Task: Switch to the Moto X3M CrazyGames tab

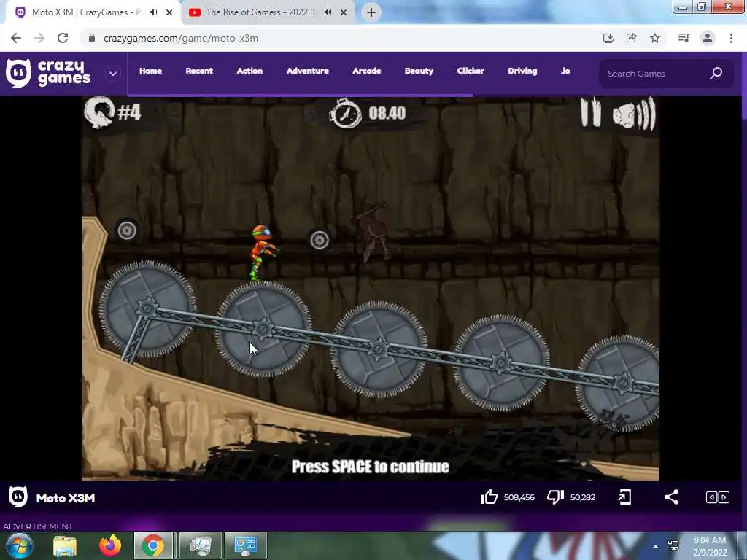Action: tap(86, 12)
